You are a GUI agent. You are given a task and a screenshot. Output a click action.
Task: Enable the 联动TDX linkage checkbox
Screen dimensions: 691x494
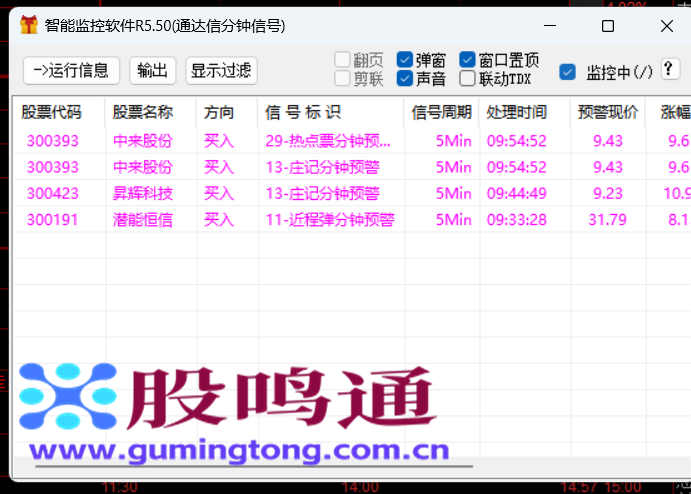click(x=467, y=79)
